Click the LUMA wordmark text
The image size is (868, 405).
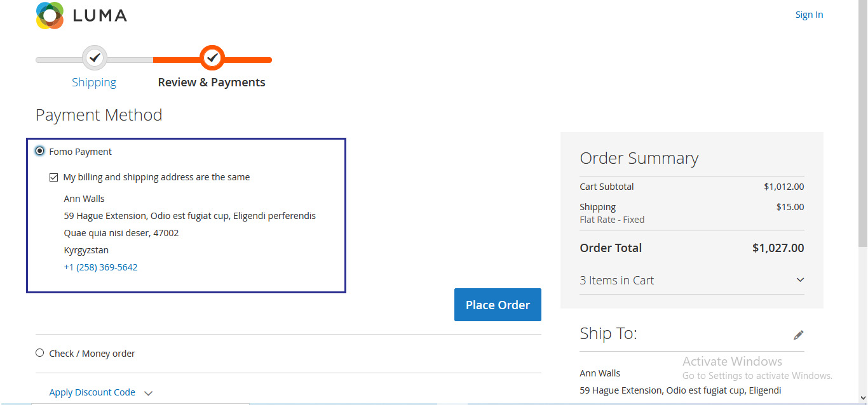pos(100,15)
